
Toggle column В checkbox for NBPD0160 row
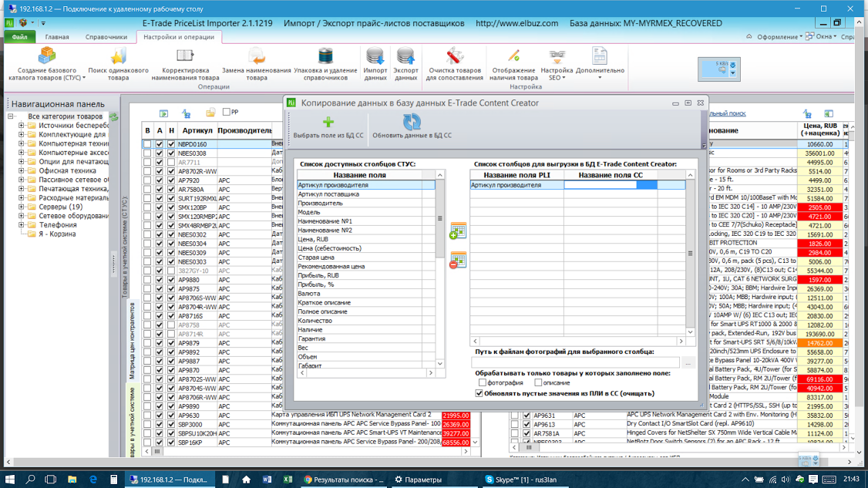[x=147, y=144]
